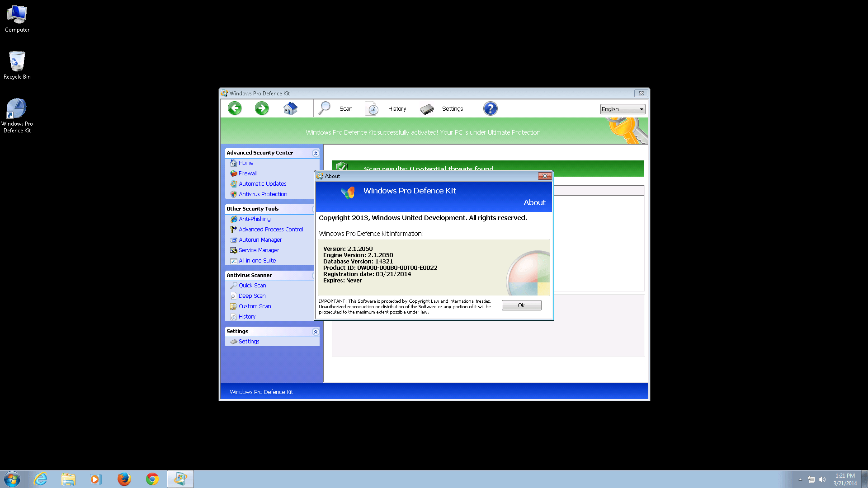The width and height of the screenshot is (868, 488).
Task: Open Firefox from the taskbar
Action: [x=124, y=479]
